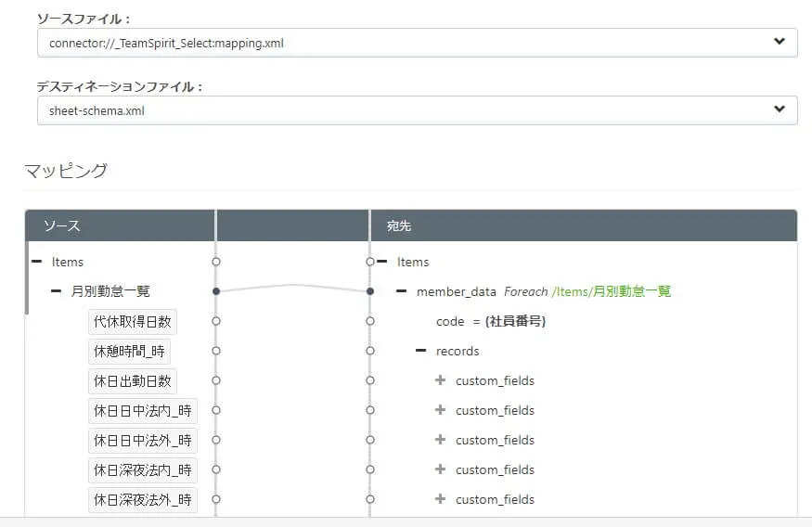The width and height of the screenshot is (812, 527).
Task: Select the 休憩時間_時 source field
Action: 129,351
